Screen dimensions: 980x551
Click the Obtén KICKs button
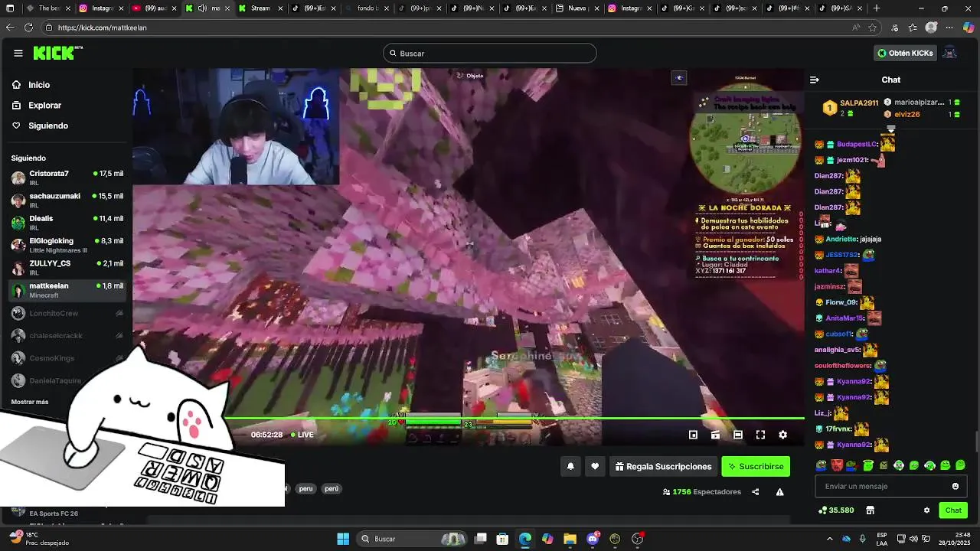pyautogui.click(x=906, y=53)
